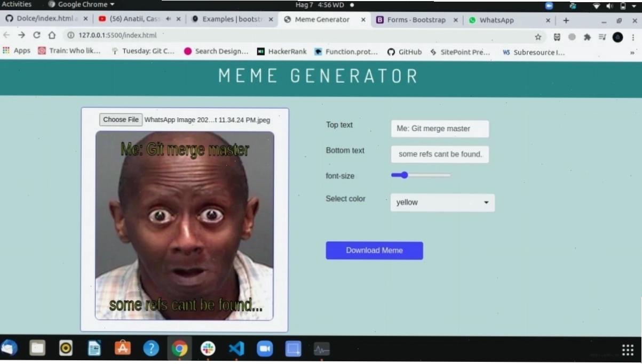Click the browser forward arrow

pos(21,35)
